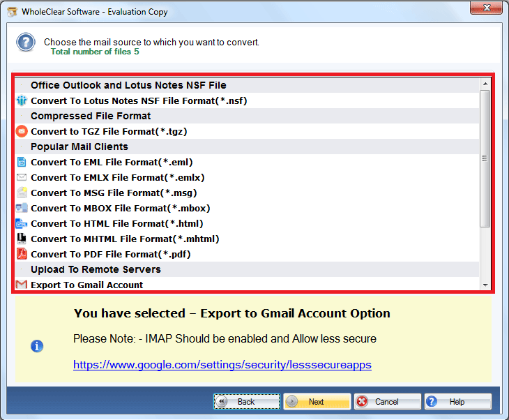Click the EML file format icon
This screenshot has width=509, height=420.
click(x=22, y=162)
